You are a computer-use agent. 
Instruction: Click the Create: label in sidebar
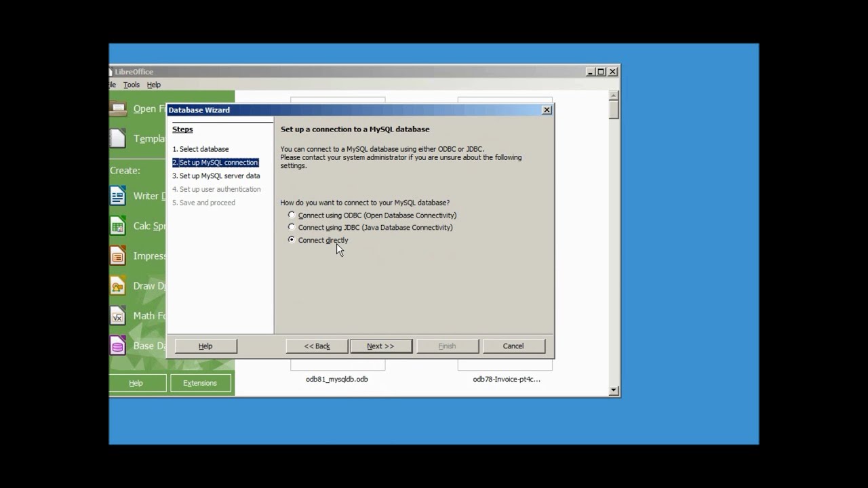(x=125, y=170)
